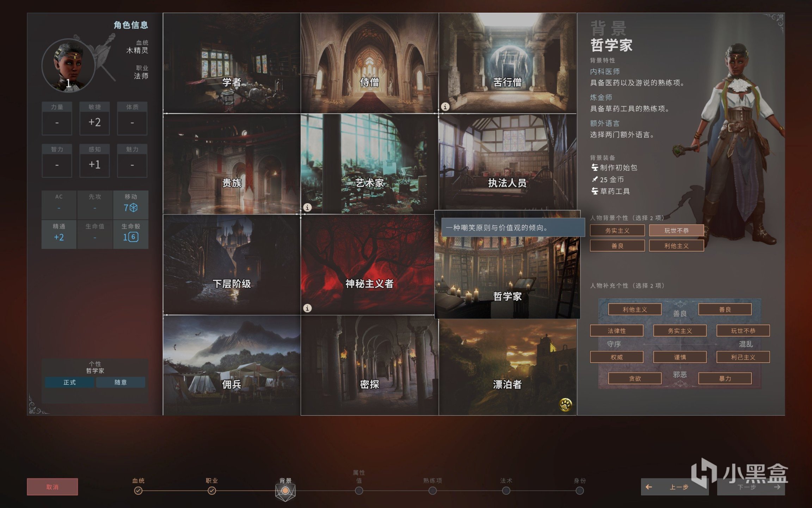This screenshot has height=508, width=812.
Task: Select the 艺术家 background card
Action: click(369, 164)
